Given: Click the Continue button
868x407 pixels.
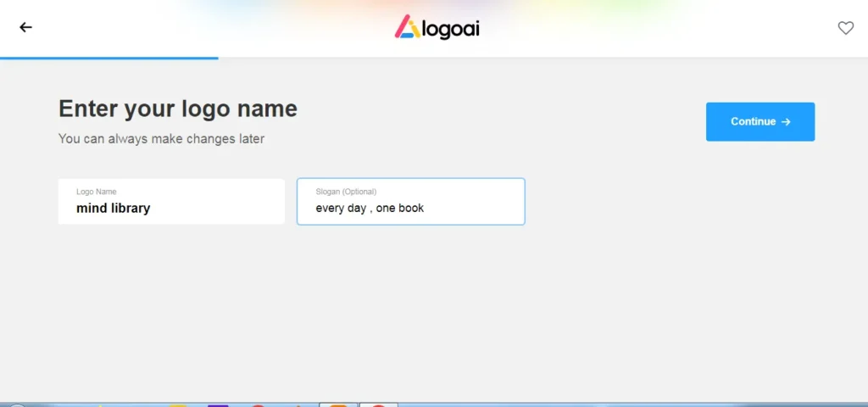Looking at the screenshot, I should 760,122.
